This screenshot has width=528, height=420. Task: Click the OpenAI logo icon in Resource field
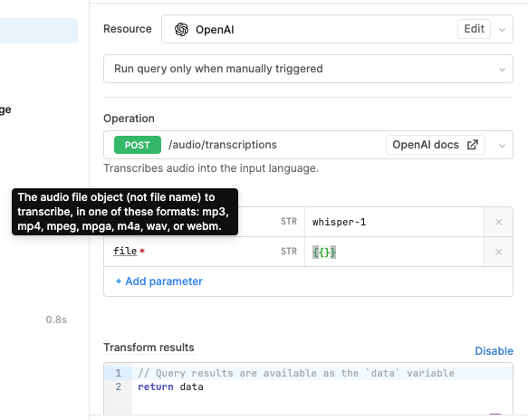point(181,29)
